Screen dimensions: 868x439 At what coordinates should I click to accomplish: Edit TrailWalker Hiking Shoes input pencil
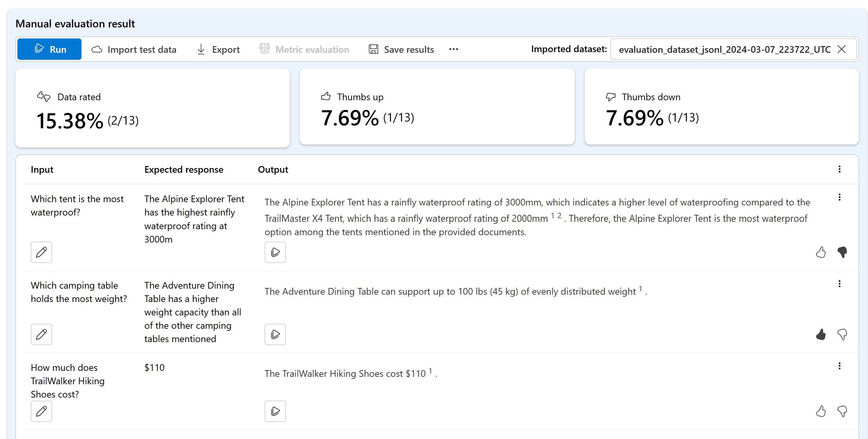(41, 411)
